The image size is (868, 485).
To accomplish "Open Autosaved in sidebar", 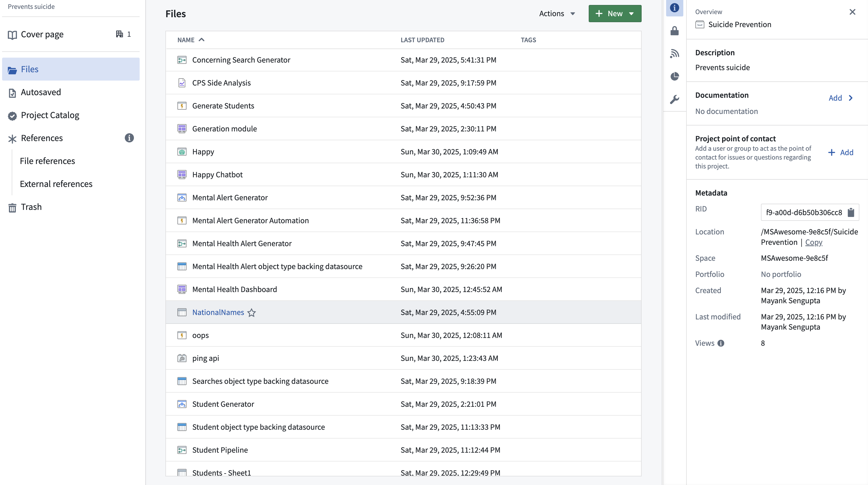I will (41, 92).
